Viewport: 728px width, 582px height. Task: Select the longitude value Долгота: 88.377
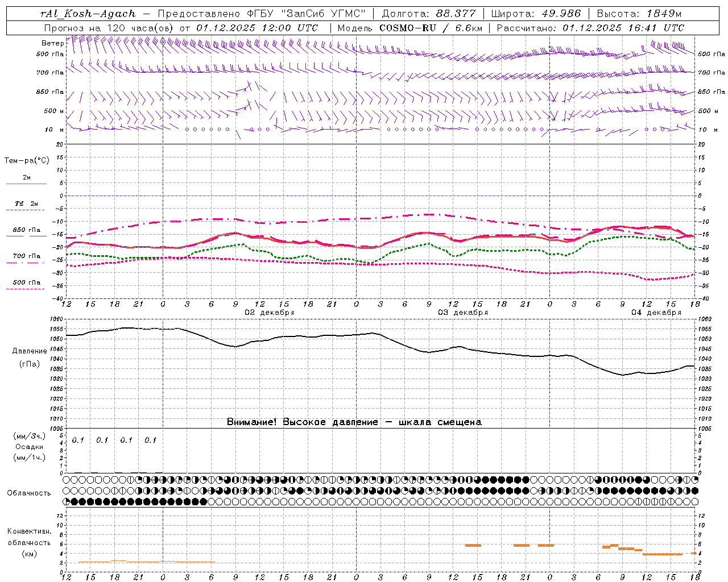pos(429,14)
